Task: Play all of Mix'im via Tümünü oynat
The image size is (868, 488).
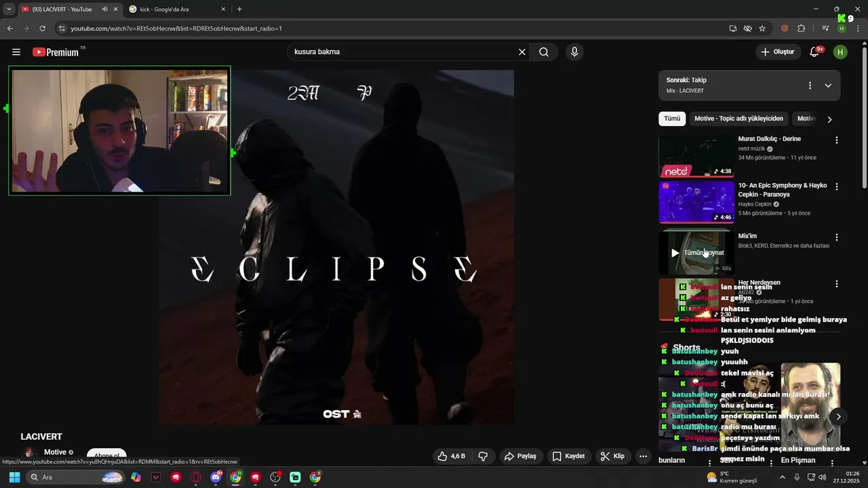Action: click(696, 253)
